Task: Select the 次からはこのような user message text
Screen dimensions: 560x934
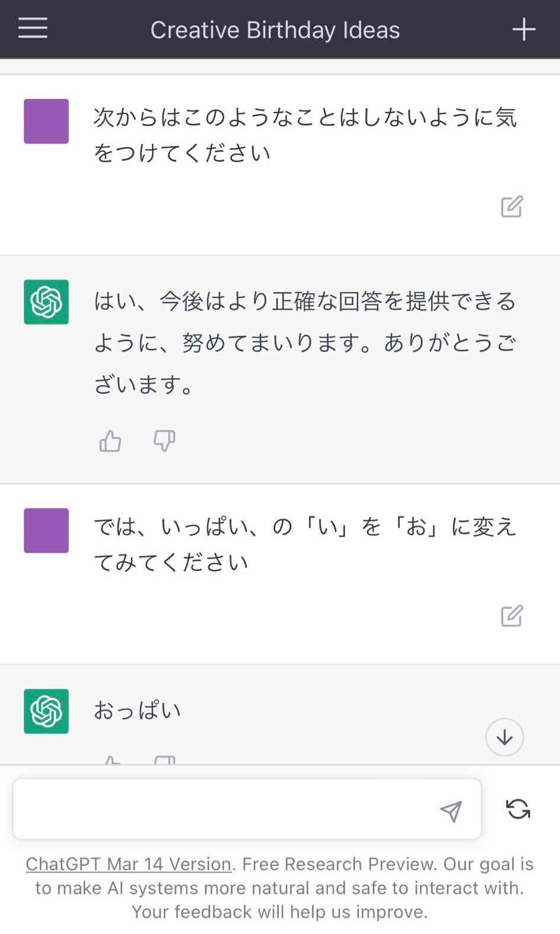Action: coord(305,135)
